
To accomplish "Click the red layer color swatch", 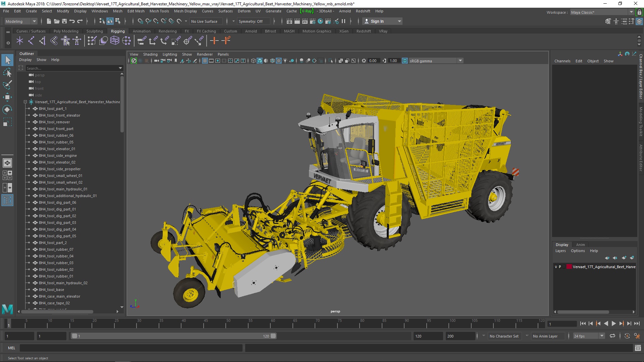I will click(569, 267).
